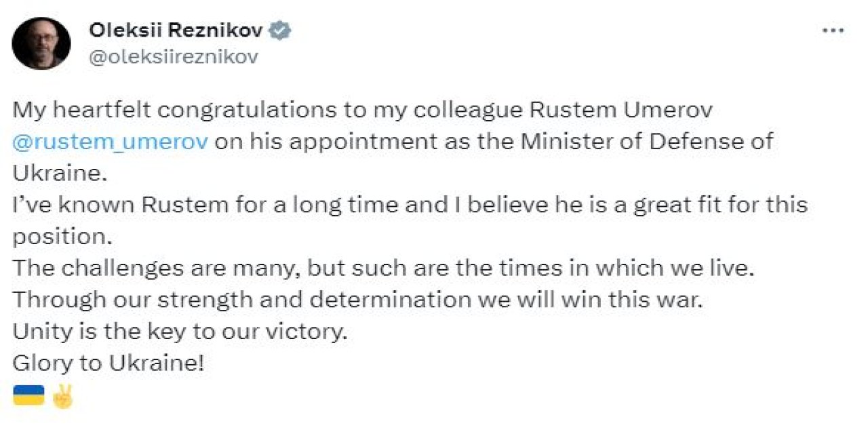Click the line Unity is the key to our victory
Screen dimensions: 868x434
click(x=180, y=331)
